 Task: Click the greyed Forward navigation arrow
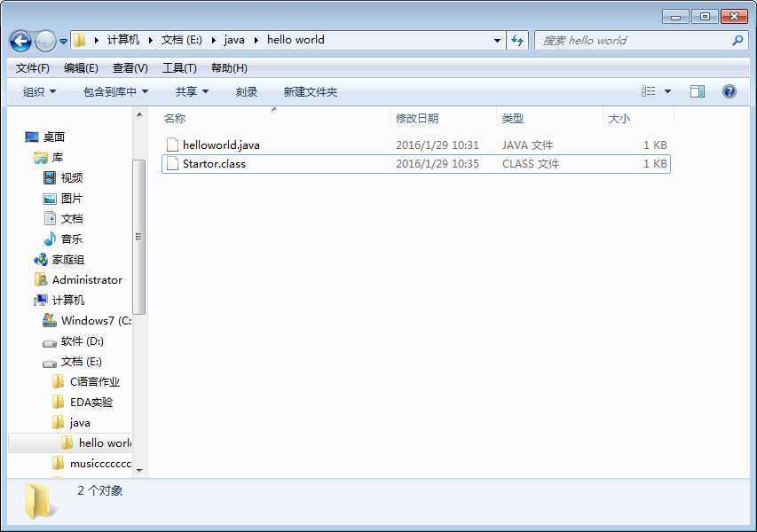click(x=46, y=41)
